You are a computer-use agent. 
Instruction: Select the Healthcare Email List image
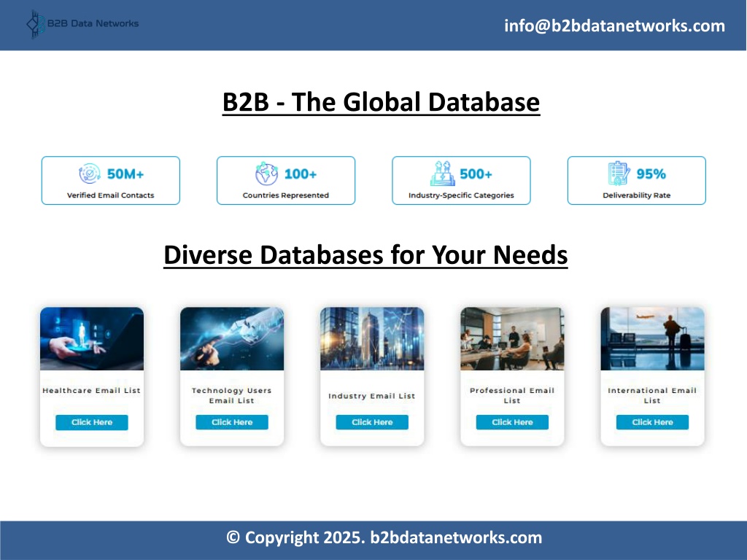(x=92, y=338)
